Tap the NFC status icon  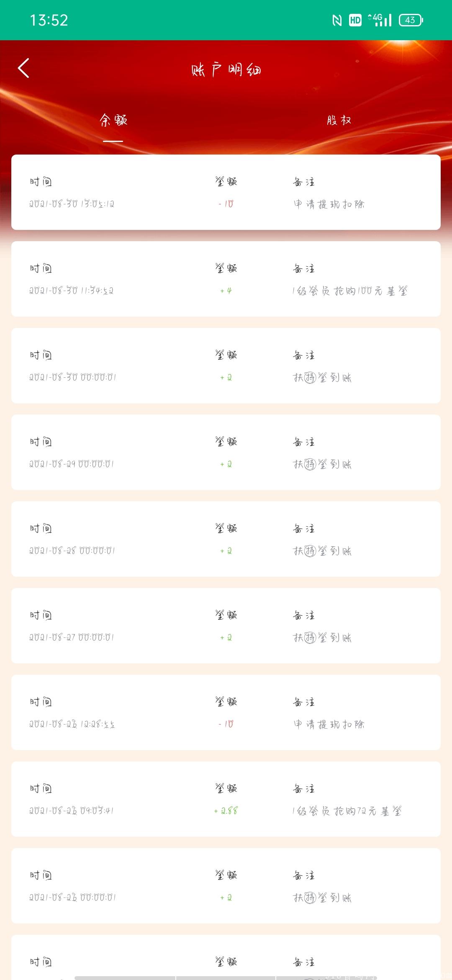[x=337, y=20]
